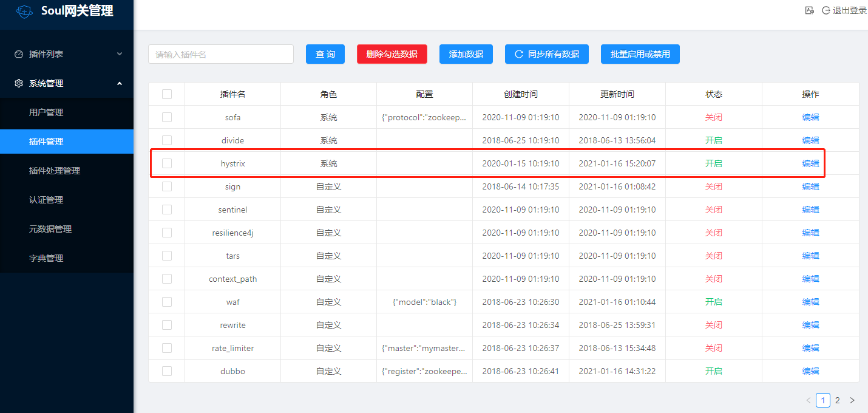
Task: Click the 查询 search button
Action: [x=325, y=54]
